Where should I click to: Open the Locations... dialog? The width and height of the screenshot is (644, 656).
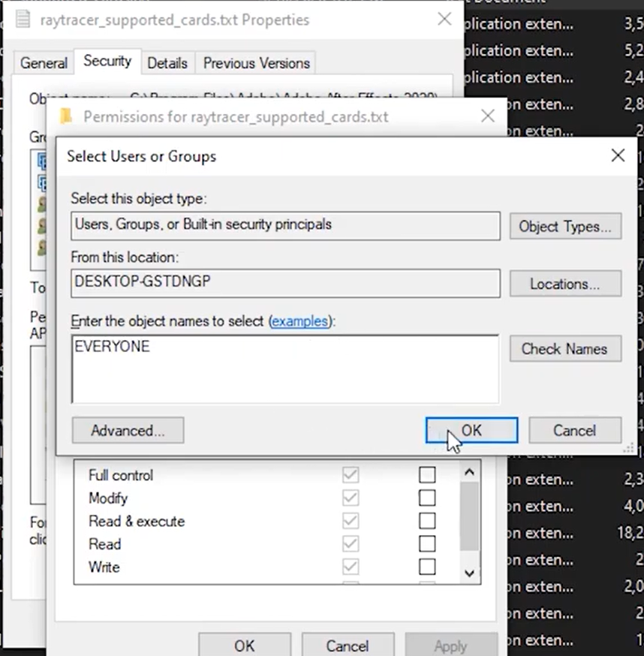pyautogui.click(x=565, y=284)
